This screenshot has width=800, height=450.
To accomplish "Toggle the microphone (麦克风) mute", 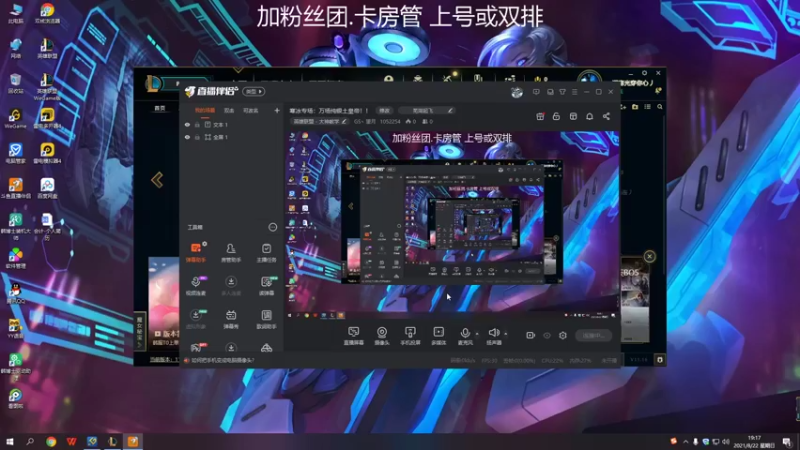I will [465, 336].
